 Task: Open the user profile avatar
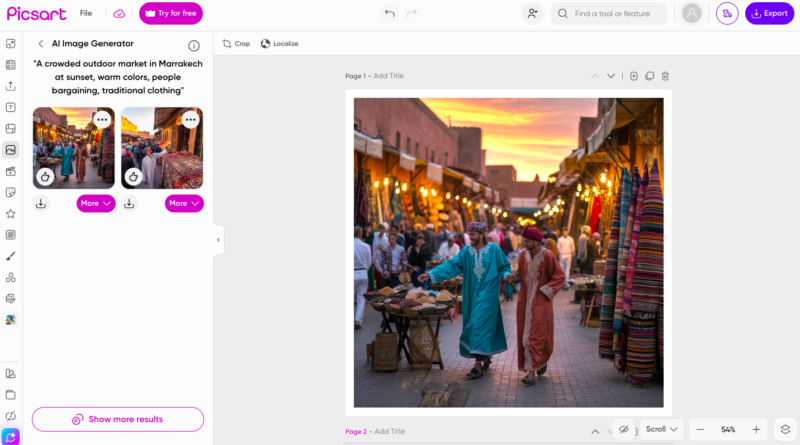click(691, 13)
